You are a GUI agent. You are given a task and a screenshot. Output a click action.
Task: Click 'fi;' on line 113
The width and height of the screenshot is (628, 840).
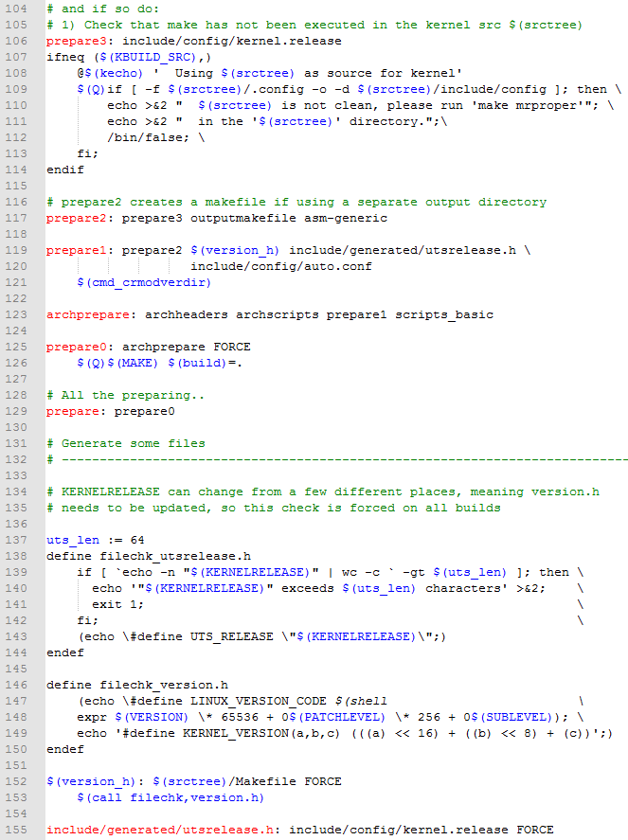pos(88,153)
